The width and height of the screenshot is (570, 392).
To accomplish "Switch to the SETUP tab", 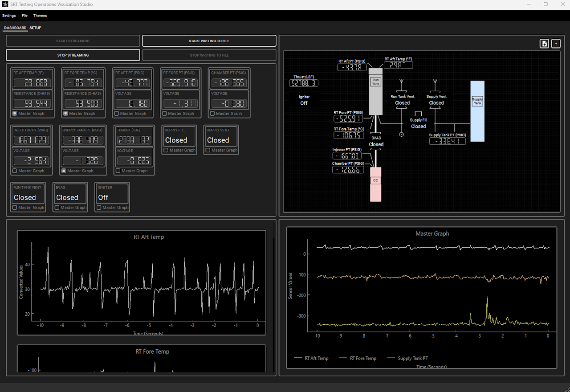I will pyautogui.click(x=35, y=28).
